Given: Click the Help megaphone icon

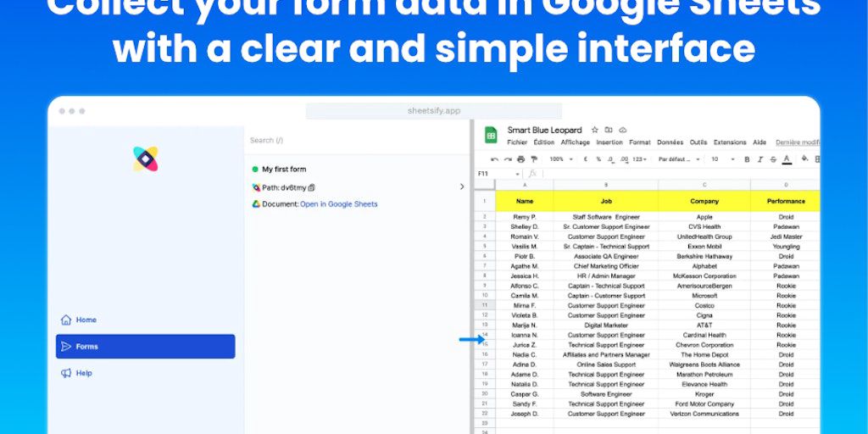Looking at the screenshot, I should coord(66,373).
